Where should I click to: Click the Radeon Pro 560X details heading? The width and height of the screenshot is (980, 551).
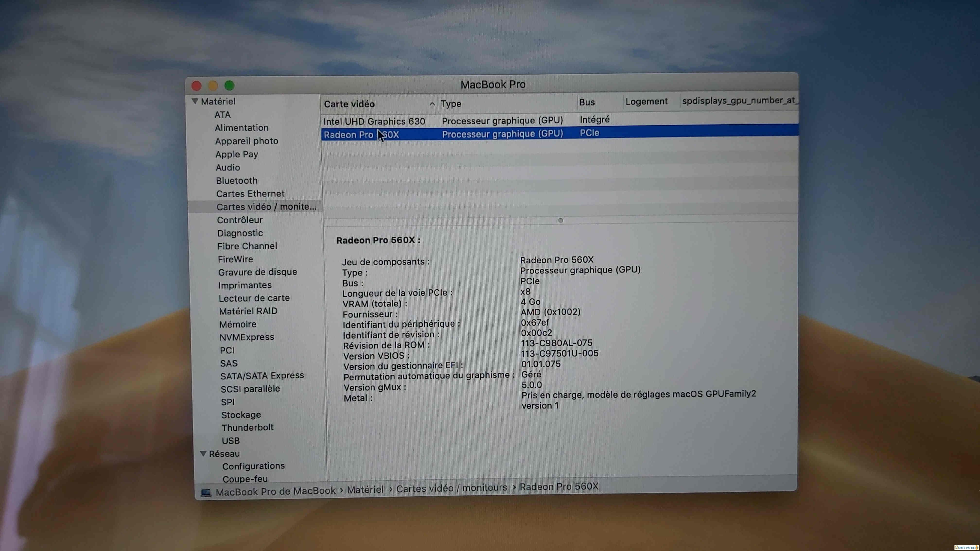[x=378, y=240]
